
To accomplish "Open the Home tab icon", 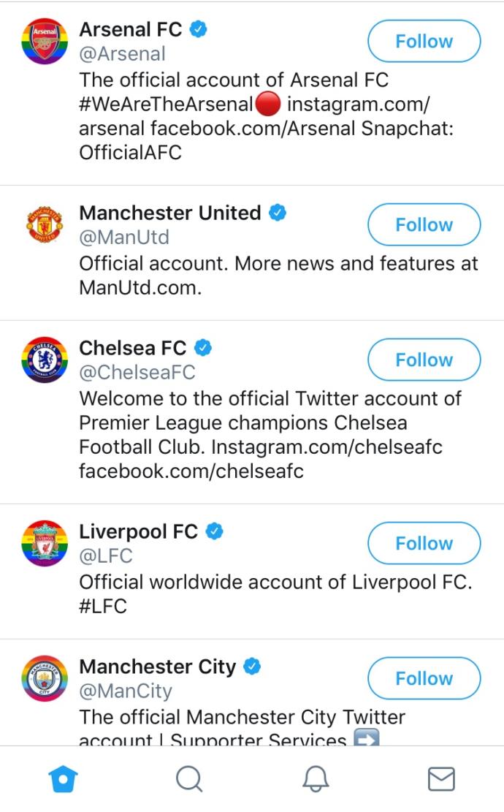I will tap(63, 779).
